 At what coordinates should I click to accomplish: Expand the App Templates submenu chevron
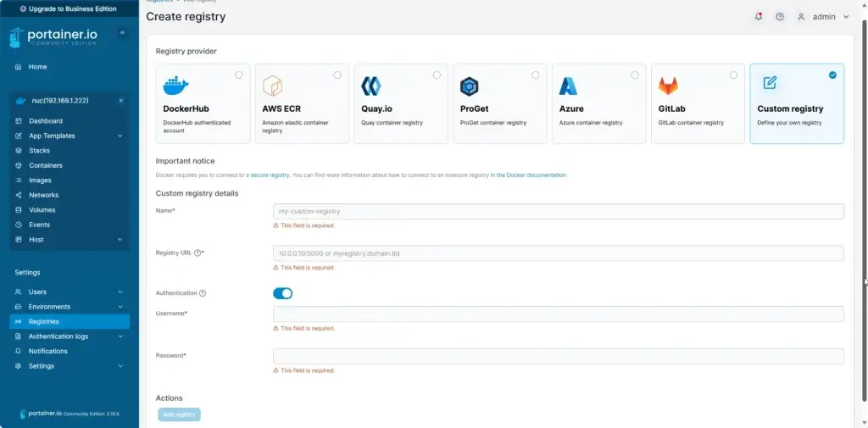point(120,136)
